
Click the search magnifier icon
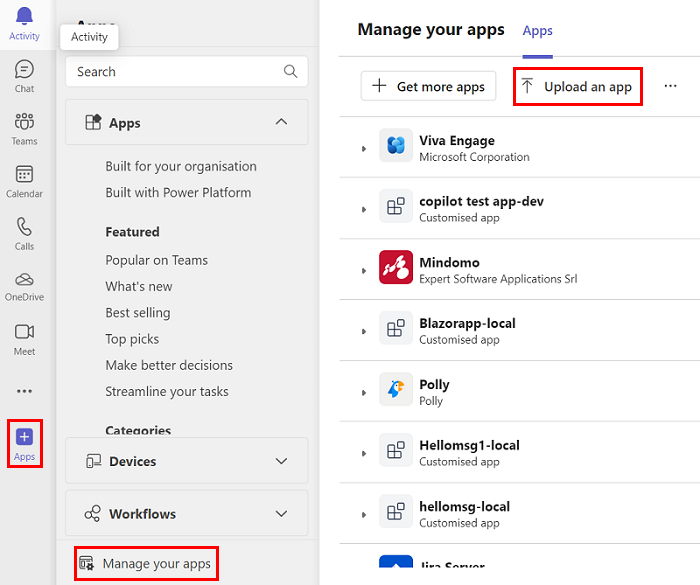pyautogui.click(x=291, y=71)
